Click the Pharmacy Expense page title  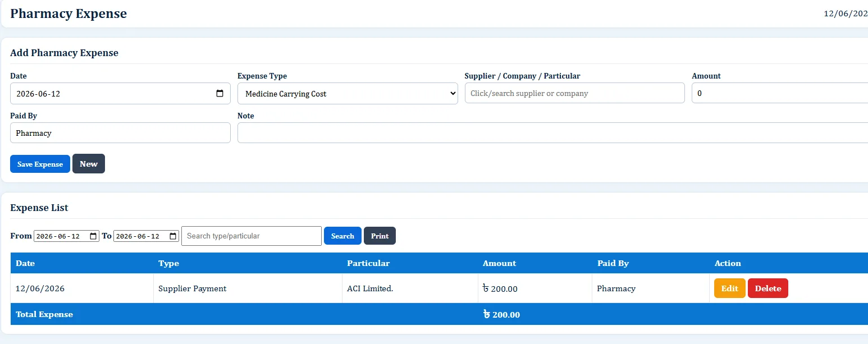[68, 13]
